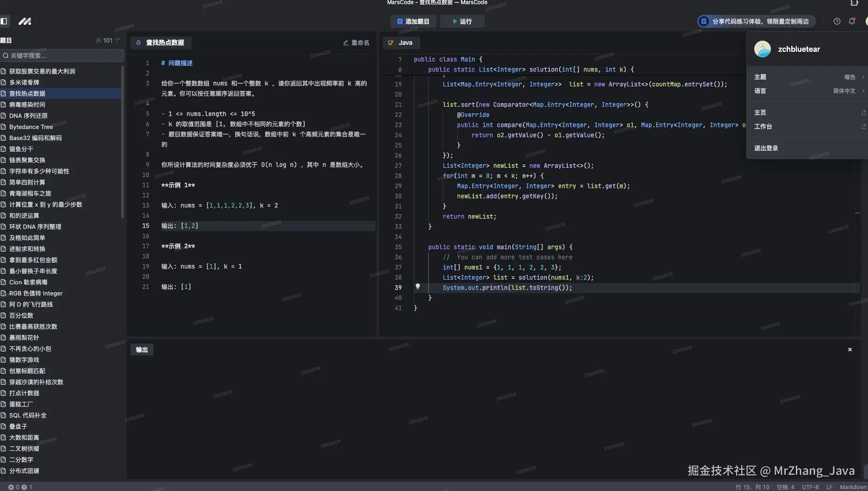Viewport: 868px width, 491px height.
Task: Switch to the Java editor tab
Action: coord(401,43)
